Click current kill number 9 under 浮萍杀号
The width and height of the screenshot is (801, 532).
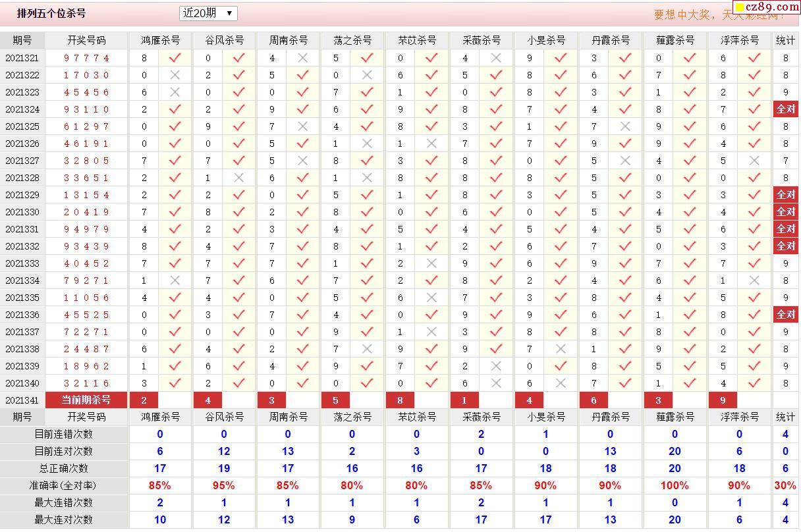(x=723, y=400)
